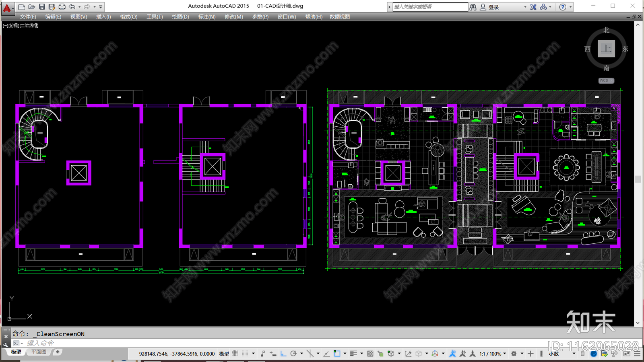Click the Isometric Drafting icon

tap(309, 354)
